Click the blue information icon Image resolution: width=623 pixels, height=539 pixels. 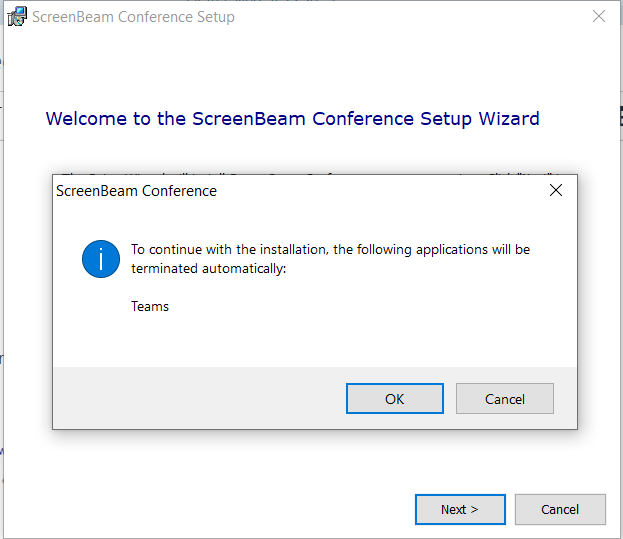pos(101,259)
